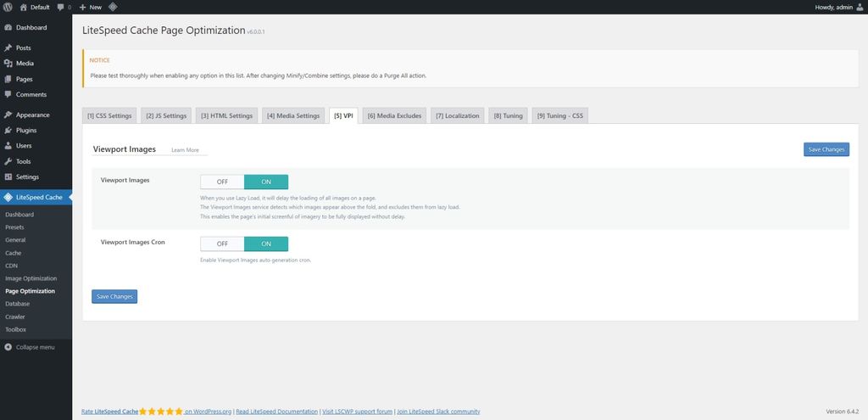The height and width of the screenshot is (420, 868).
Task: Click the Plugins plug icon
Action: 8,131
